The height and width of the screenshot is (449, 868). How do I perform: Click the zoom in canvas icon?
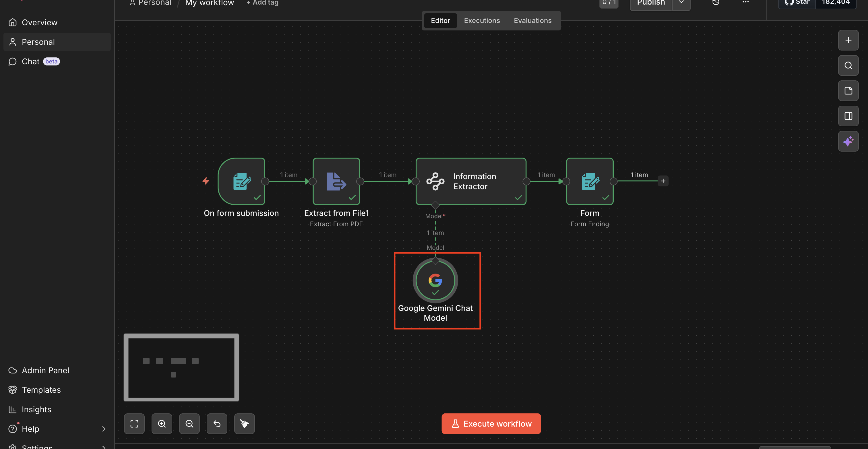pos(162,424)
